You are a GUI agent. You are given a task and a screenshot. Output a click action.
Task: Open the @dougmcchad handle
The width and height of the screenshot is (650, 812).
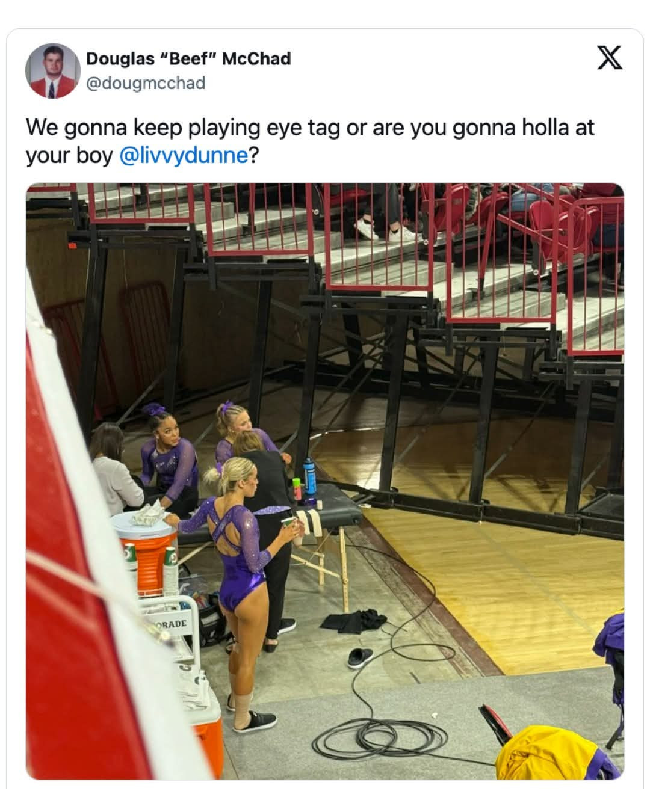coord(146,82)
